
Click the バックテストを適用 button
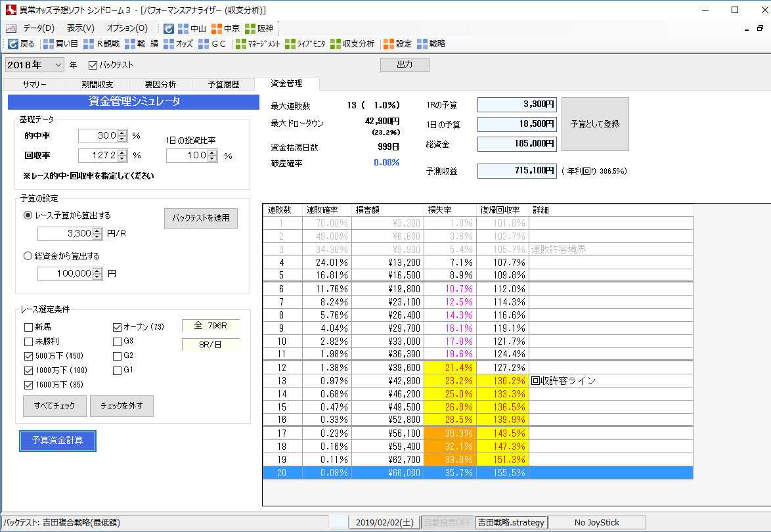click(x=200, y=218)
